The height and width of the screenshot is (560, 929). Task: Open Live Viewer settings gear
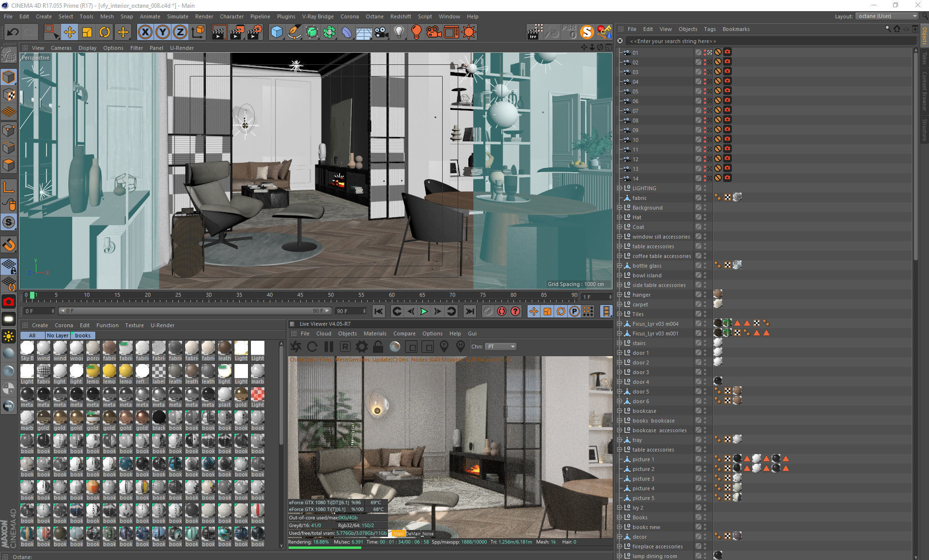click(362, 347)
